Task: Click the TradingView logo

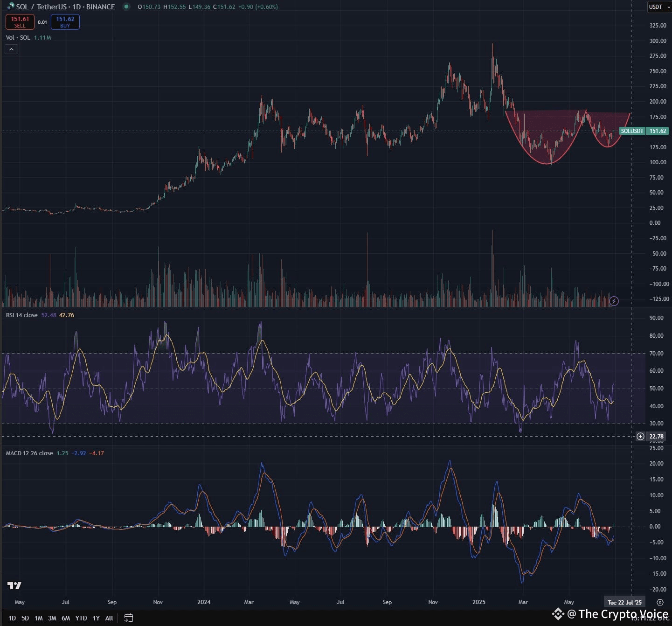Action: click(14, 585)
